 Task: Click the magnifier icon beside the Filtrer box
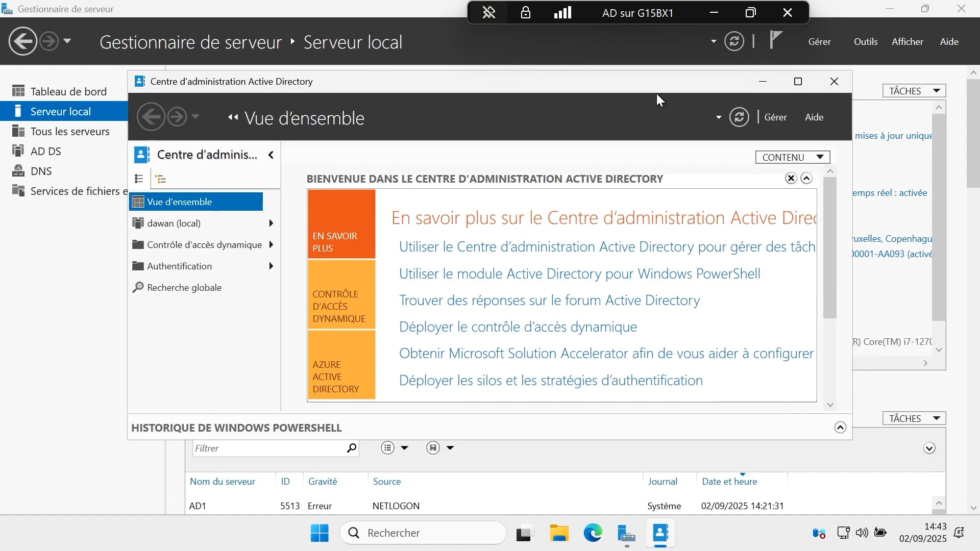tap(351, 448)
